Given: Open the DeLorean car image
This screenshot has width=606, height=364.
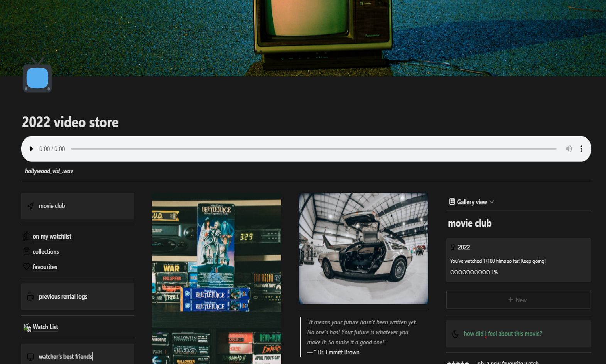Looking at the screenshot, I should [363, 248].
